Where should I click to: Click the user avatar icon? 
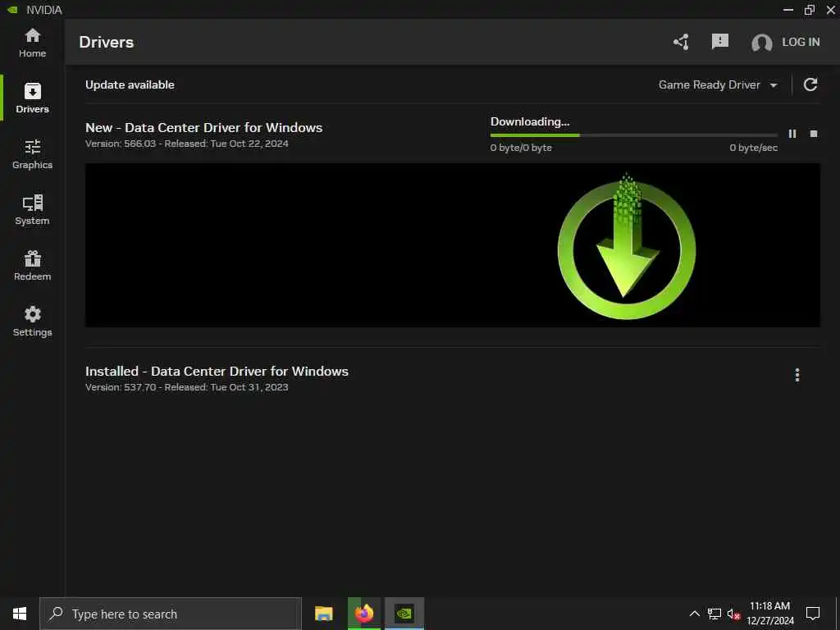coord(761,43)
